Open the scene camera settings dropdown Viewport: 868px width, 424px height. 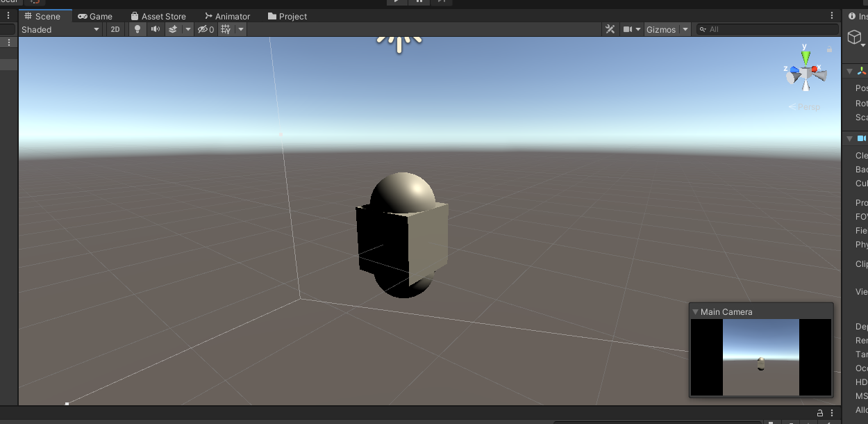(x=632, y=29)
